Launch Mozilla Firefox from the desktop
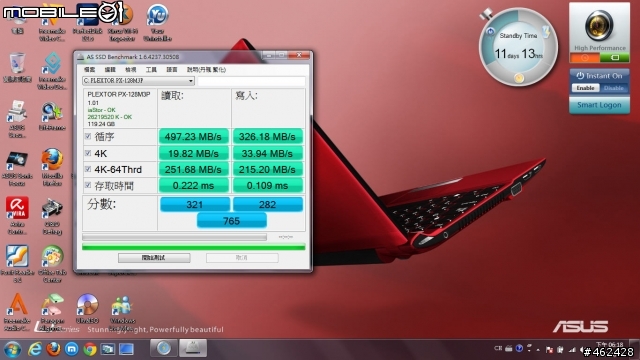The width and height of the screenshot is (640, 360). coord(52,167)
